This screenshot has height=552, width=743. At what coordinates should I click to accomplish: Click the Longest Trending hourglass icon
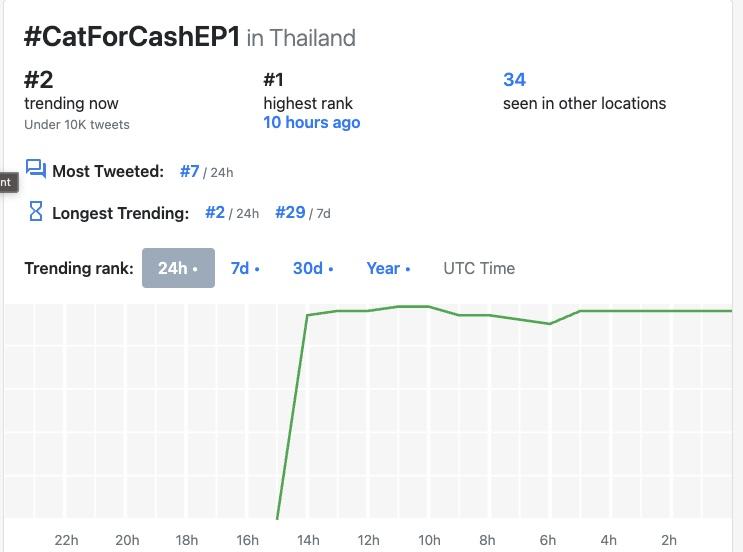pos(36,211)
